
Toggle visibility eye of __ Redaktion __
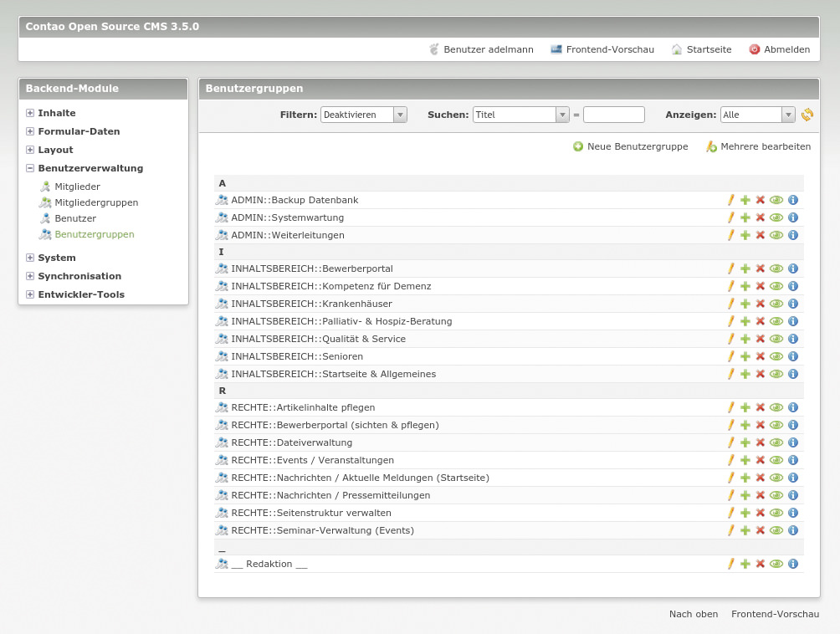click(776, 564)
